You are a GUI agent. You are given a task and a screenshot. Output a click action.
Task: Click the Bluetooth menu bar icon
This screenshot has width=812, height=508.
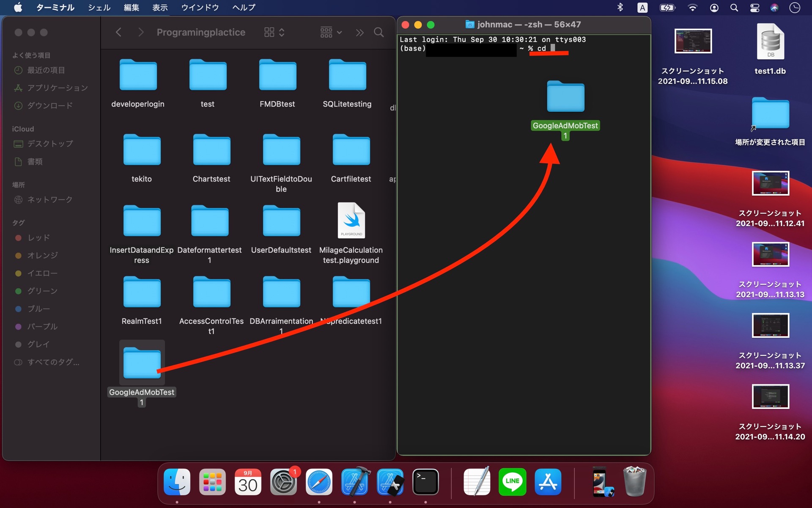pos(620,8)
